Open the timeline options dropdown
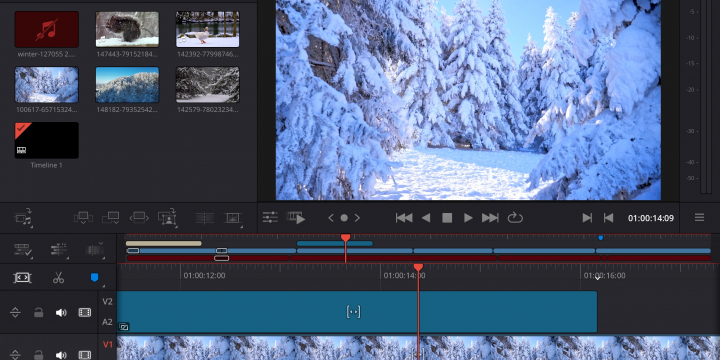Screen dimensions: 720x360 tap(22, 250)
